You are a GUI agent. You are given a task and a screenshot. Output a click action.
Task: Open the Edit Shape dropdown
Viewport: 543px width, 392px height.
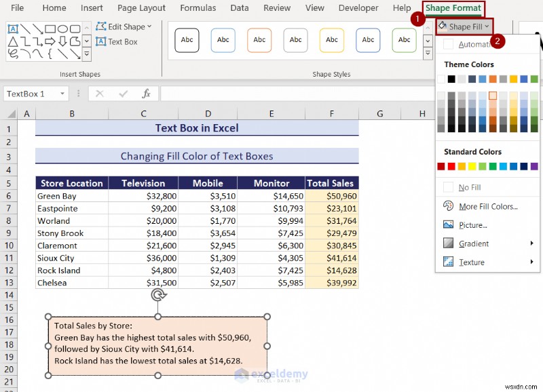click(124, 26)
